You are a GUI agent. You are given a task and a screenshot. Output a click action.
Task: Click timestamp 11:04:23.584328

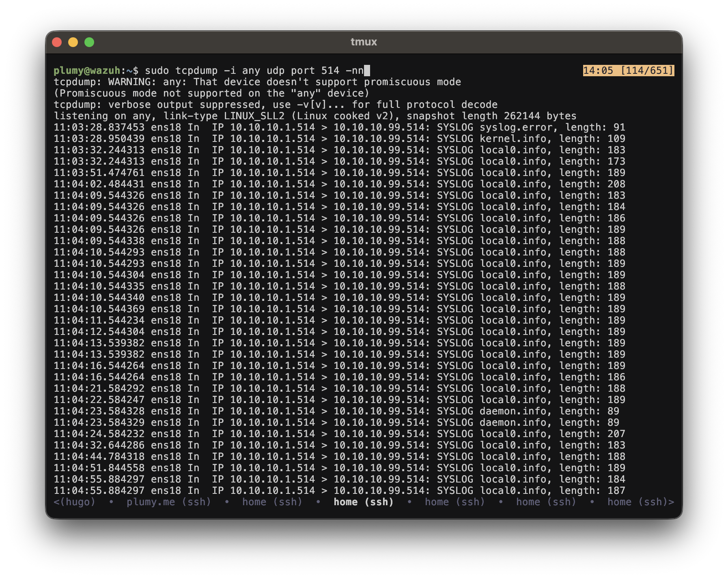point(99,411)
